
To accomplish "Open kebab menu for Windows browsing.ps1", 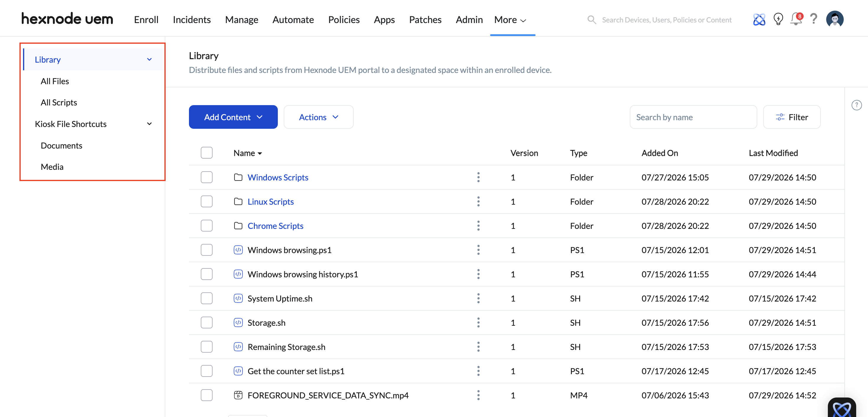I will 478,250.
